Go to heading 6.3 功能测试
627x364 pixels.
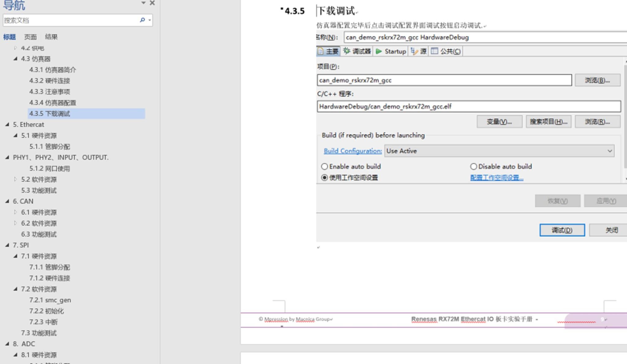[39, 234]
